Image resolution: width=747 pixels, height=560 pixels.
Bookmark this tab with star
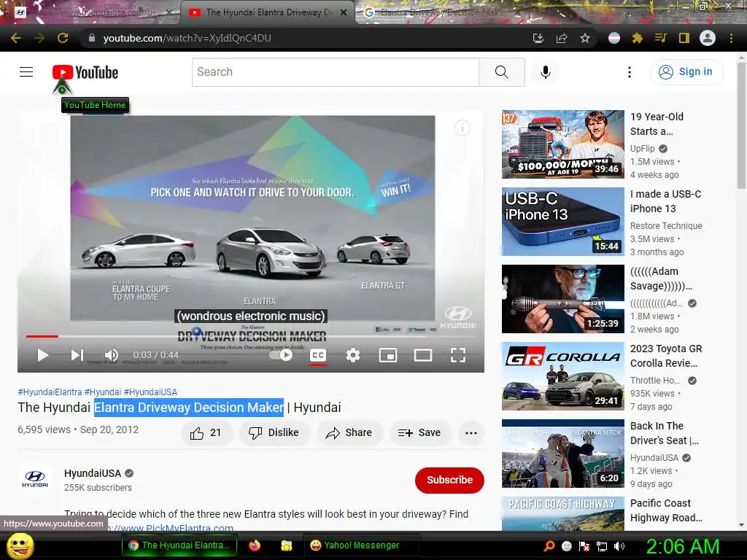click(585, 38)
